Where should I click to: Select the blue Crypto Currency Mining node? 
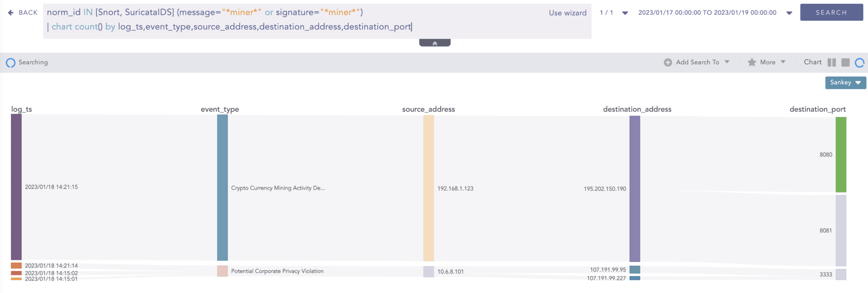pyautogui.click(x=222, y=187)
